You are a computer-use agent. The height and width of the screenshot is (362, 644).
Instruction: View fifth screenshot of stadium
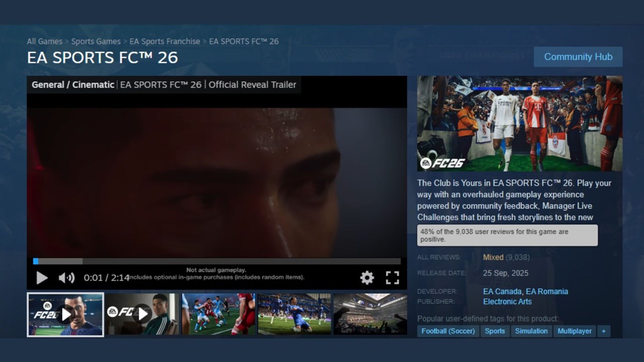tap(370, 315)
